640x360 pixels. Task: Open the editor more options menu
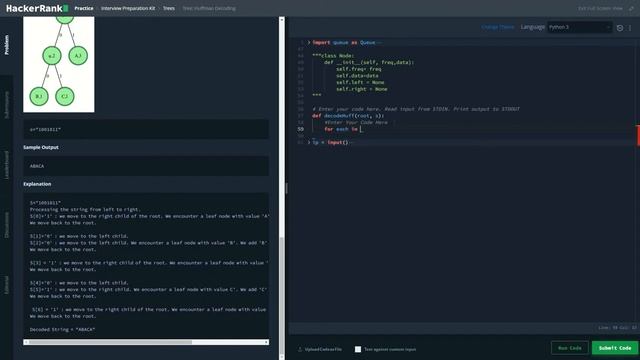pyautogui.click(x=630, y=28)
